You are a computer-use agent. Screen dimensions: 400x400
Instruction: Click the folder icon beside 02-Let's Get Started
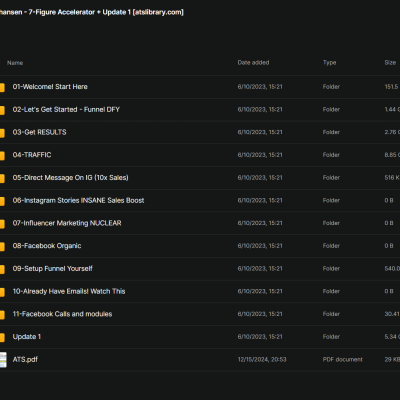2,110
